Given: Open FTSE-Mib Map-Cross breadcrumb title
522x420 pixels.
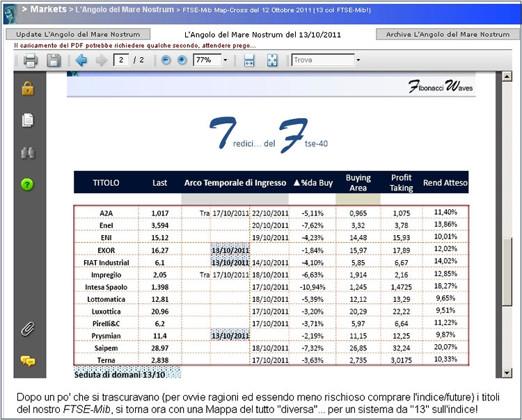Looking at the screenshot, I should (276, 10).
